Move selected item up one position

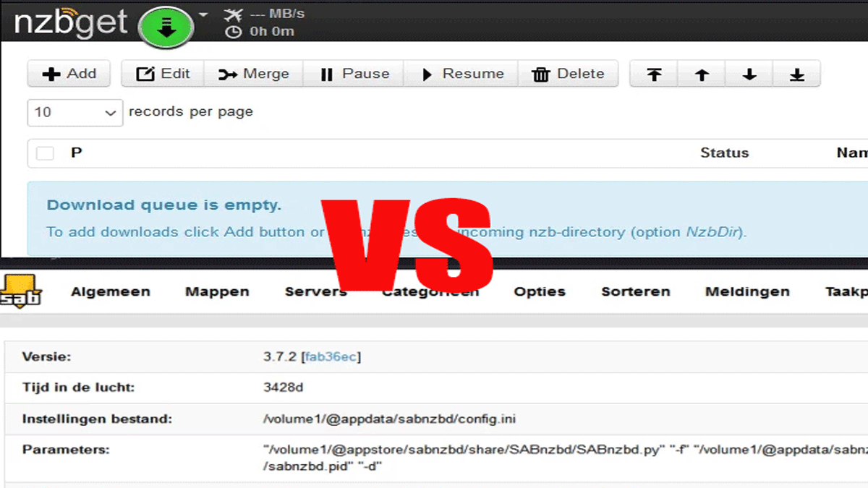(702, 74)
